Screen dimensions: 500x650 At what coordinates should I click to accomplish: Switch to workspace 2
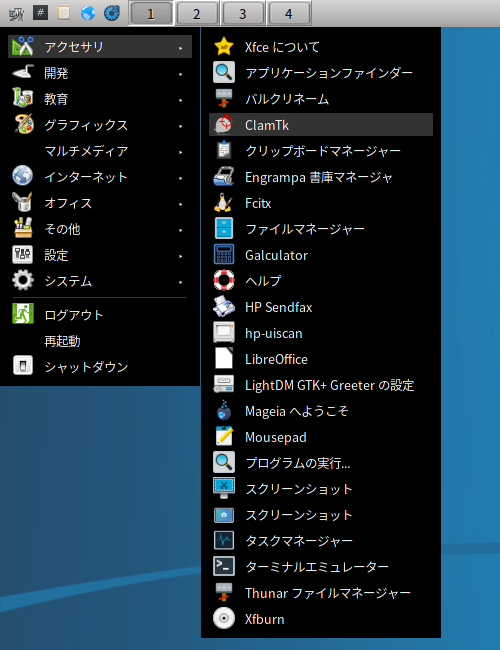pos(197,14)
